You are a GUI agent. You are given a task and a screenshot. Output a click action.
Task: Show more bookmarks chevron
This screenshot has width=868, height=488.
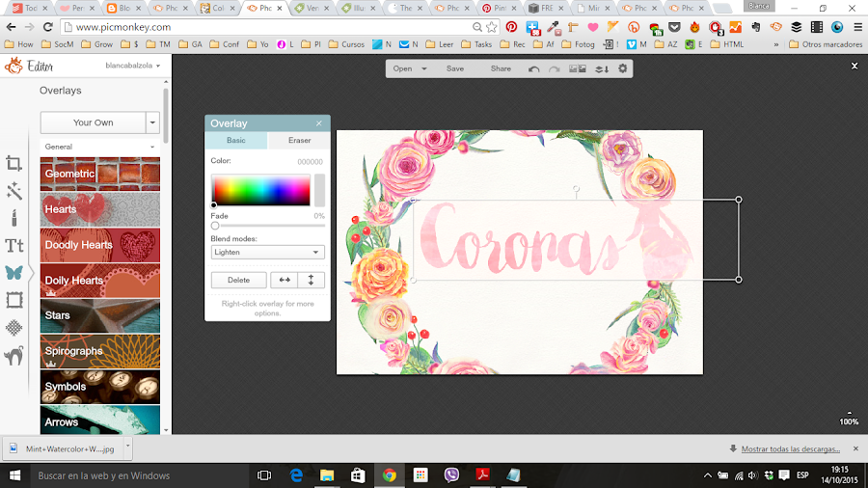[x=776, y=44]
